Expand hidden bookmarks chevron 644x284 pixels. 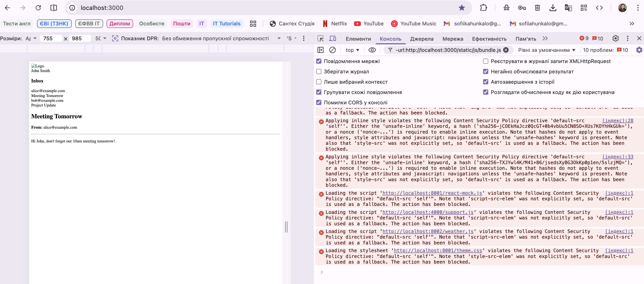click(x=632, y=23)
